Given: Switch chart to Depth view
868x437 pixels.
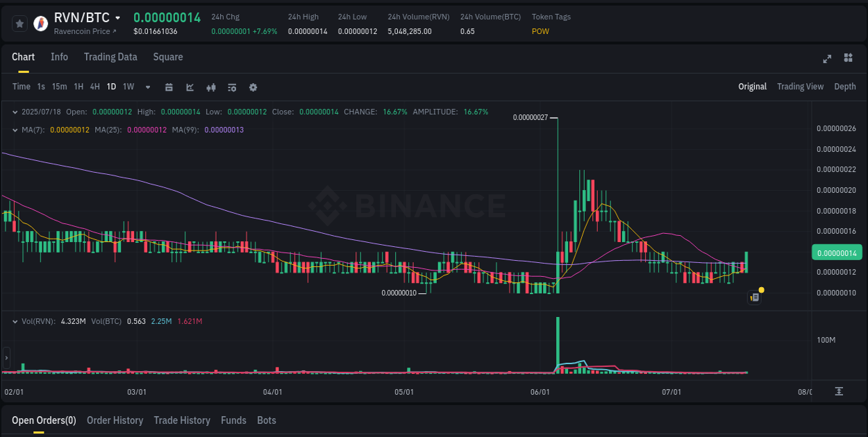Looking at the screenshot, I should [845, 87].
